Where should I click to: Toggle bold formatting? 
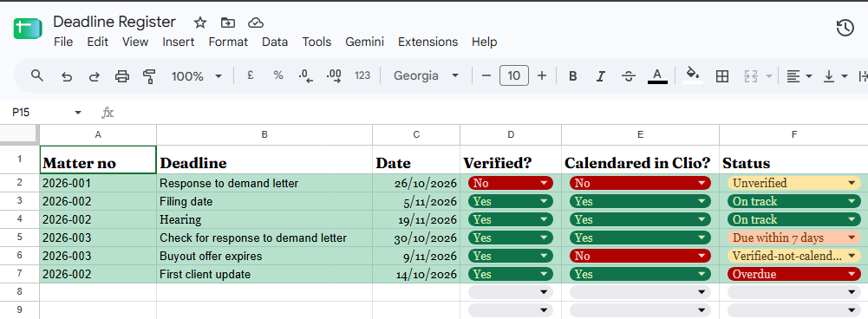point(573,76)
